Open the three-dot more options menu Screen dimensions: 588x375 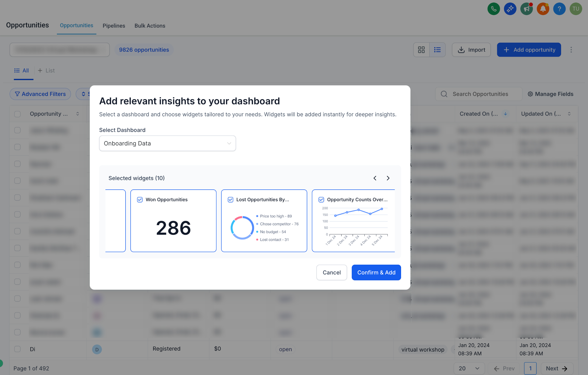[571, 50]
